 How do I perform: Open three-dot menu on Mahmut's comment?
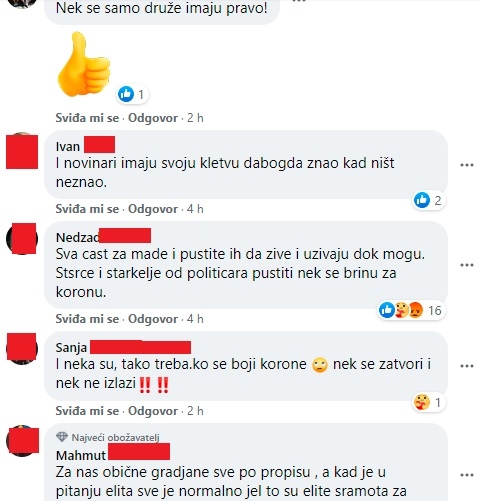pyautogui.click(x=467, y=475)
